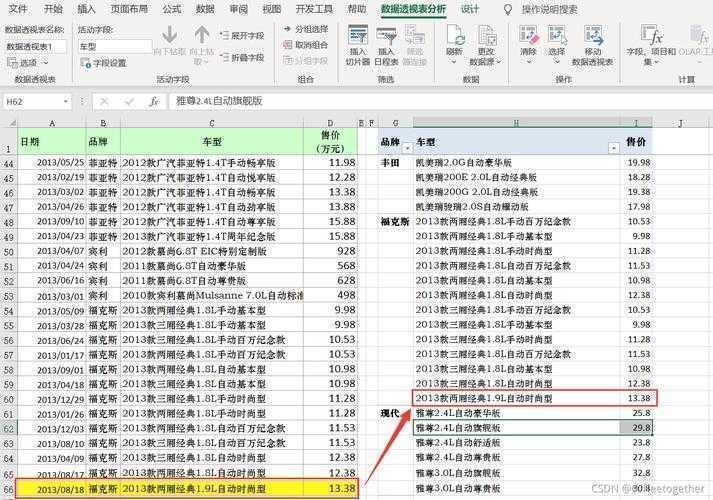Click 分组字段 group field
The height and width of the screenshot is (500, 713).
tap(306, 60)
